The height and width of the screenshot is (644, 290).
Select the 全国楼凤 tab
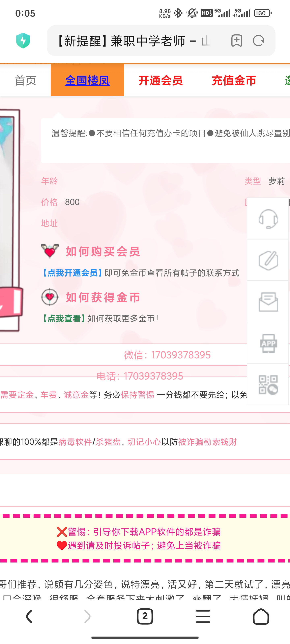point(87,80)
